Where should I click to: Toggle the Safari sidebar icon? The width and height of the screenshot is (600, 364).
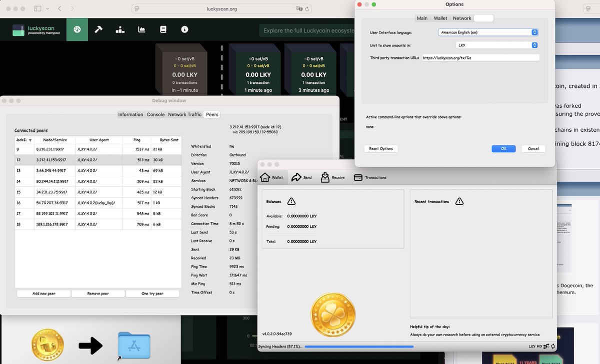tap(38, 9)
